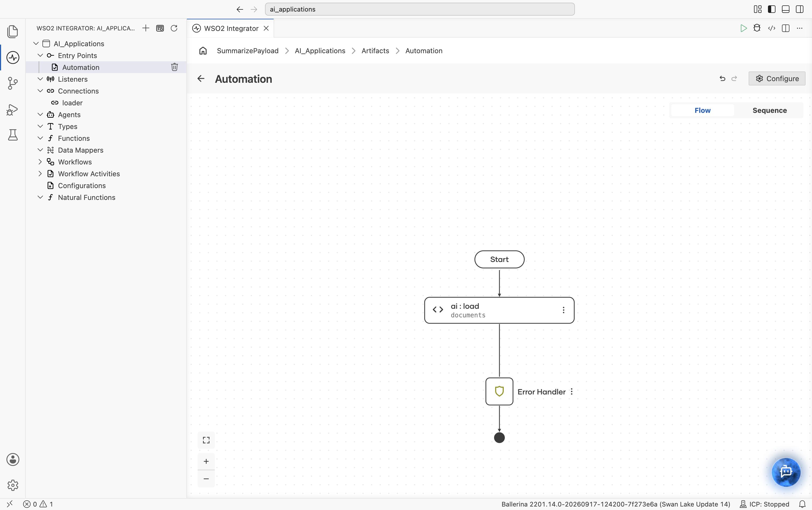Image resolution: width=812 pixels, height=510 pixels.
Task: Switch to Sequence view
Action: 770,110
